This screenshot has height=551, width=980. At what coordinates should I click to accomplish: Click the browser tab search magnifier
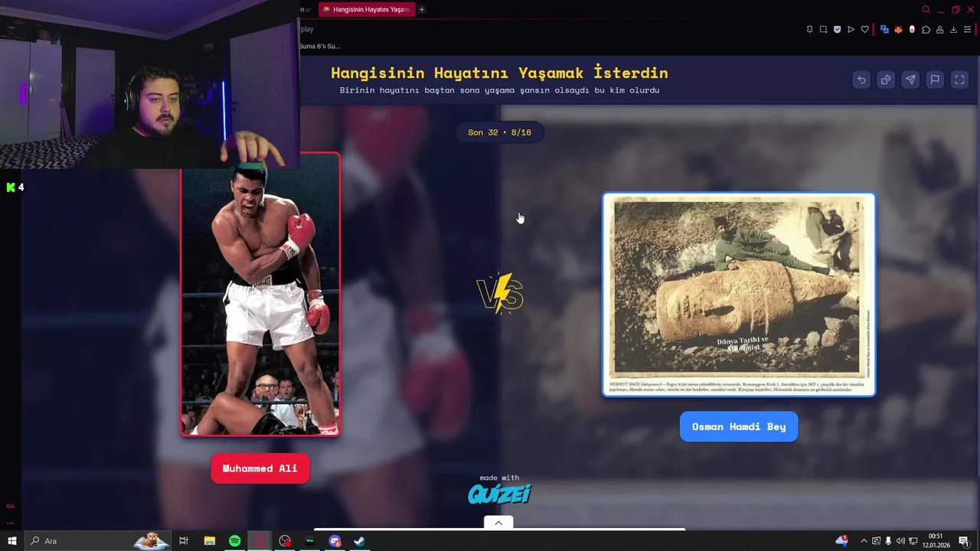926,9
